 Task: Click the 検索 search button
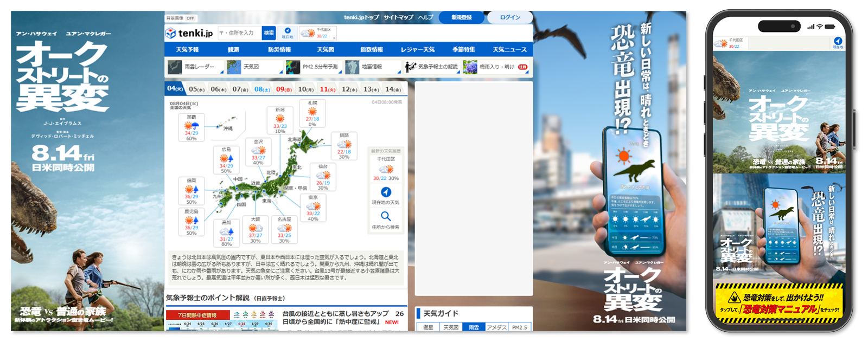coord(269,33)
